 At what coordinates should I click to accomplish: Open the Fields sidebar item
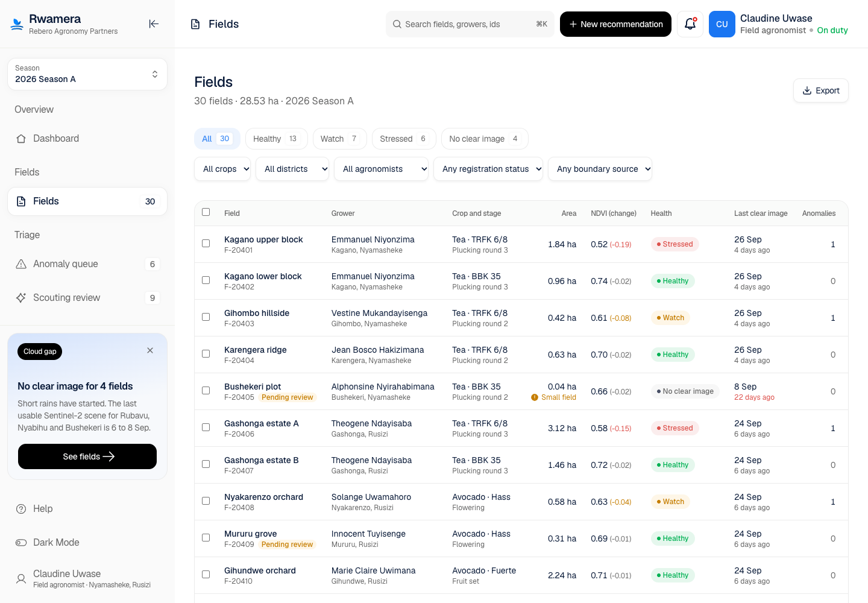click(87, 201)
